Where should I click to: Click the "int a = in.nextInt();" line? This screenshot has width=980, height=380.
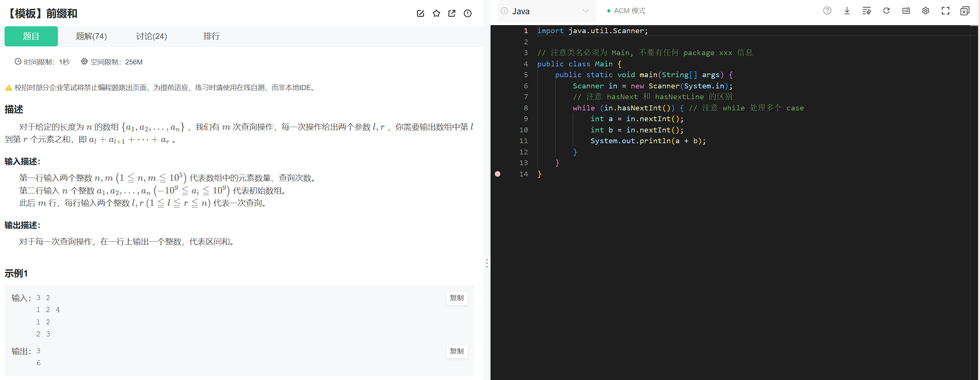pyautogui.click(x=637, y=119)
